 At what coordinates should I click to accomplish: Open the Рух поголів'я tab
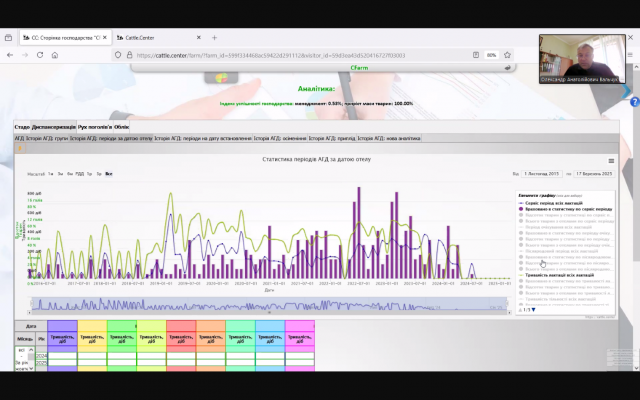(x=95, y=127)
